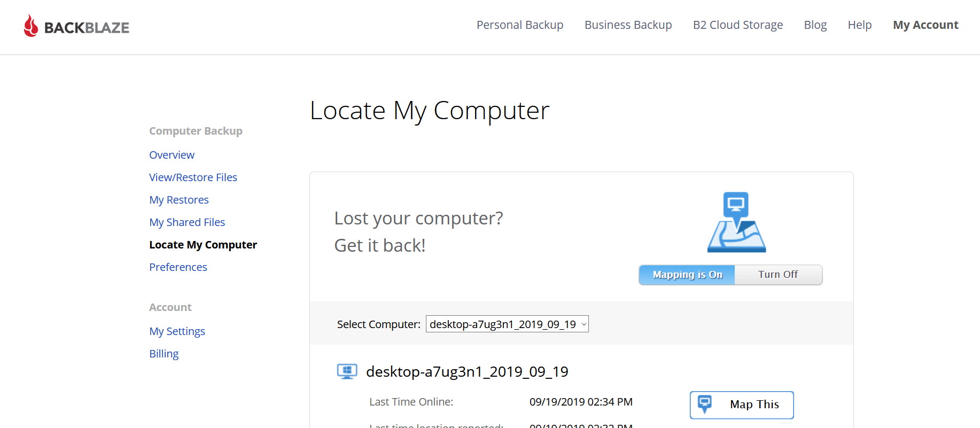Click the 'Account' sidebar heading
Screen dimensions: 980x428
pyautogui.click(x=170, y=307)
